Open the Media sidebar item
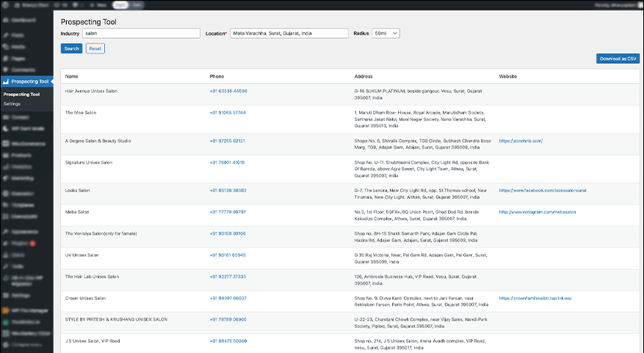 (x=18, y=47)
